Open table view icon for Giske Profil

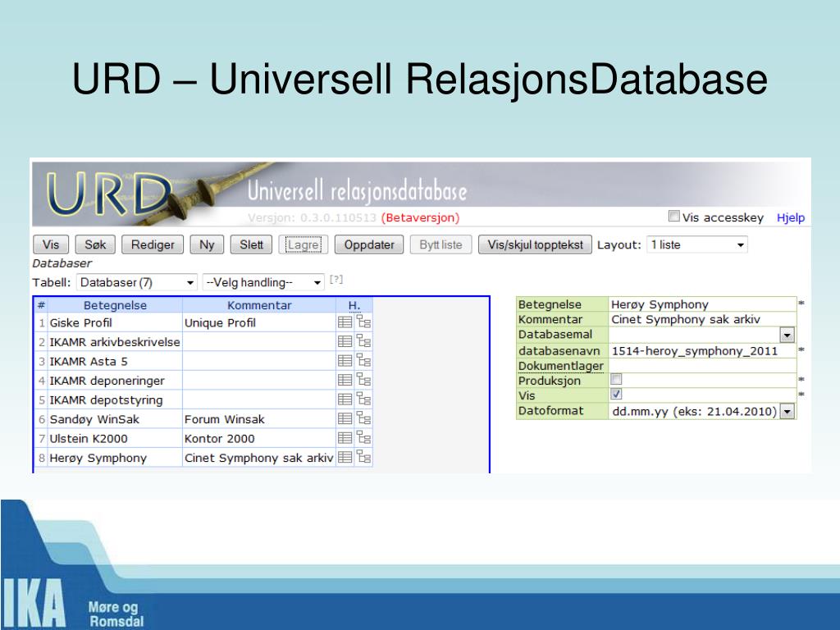point(345,322)
